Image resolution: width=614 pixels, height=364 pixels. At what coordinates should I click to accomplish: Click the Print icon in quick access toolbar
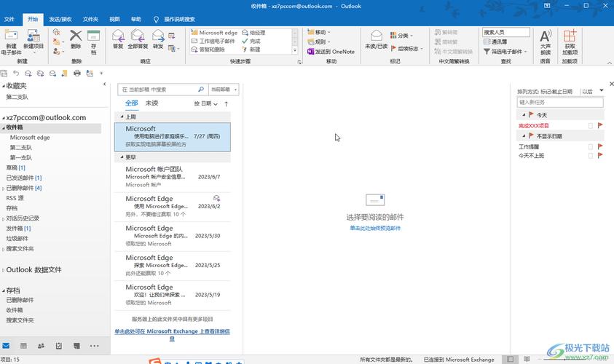click(77, 73)
